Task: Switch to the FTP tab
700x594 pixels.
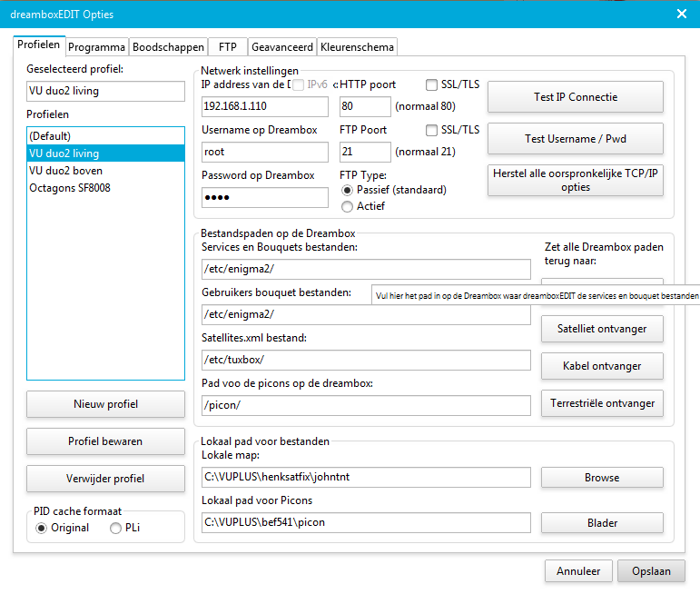Action: pyautogui.click(x=228, y=47)
